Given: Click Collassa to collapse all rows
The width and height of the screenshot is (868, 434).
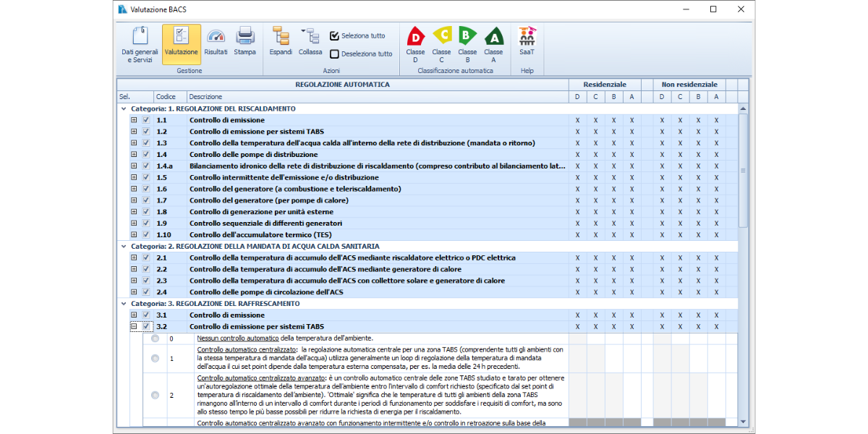Looking at the screenshot, I should point(310,41).
